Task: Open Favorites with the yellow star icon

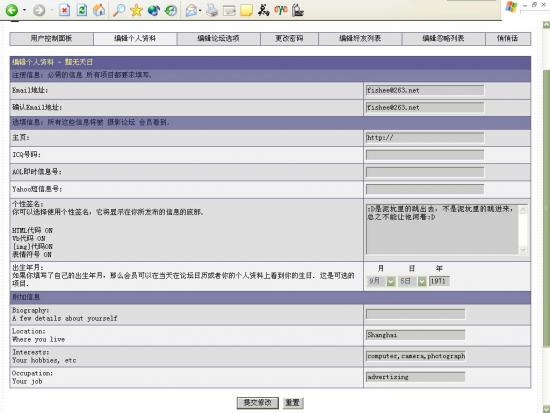Action: 136,10
